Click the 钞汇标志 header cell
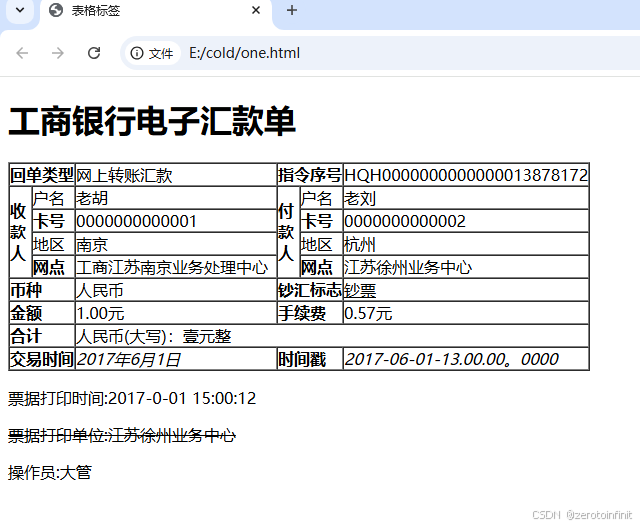The image size is (640, 526). pos(310,290)
